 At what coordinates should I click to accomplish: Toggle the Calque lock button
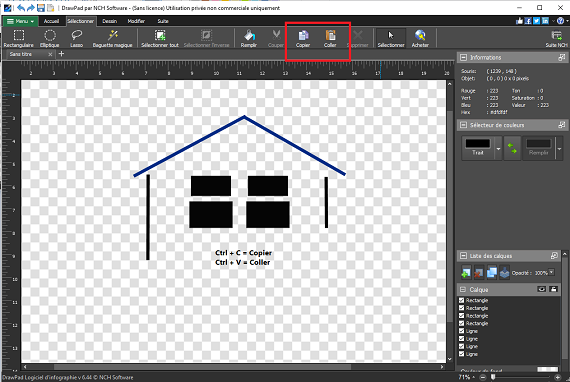click(x=553, y=289)
